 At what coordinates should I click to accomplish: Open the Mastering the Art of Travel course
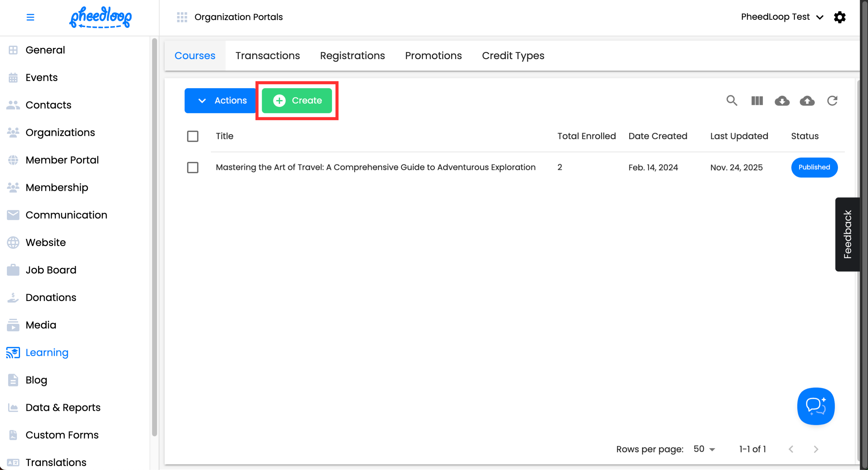375,167
